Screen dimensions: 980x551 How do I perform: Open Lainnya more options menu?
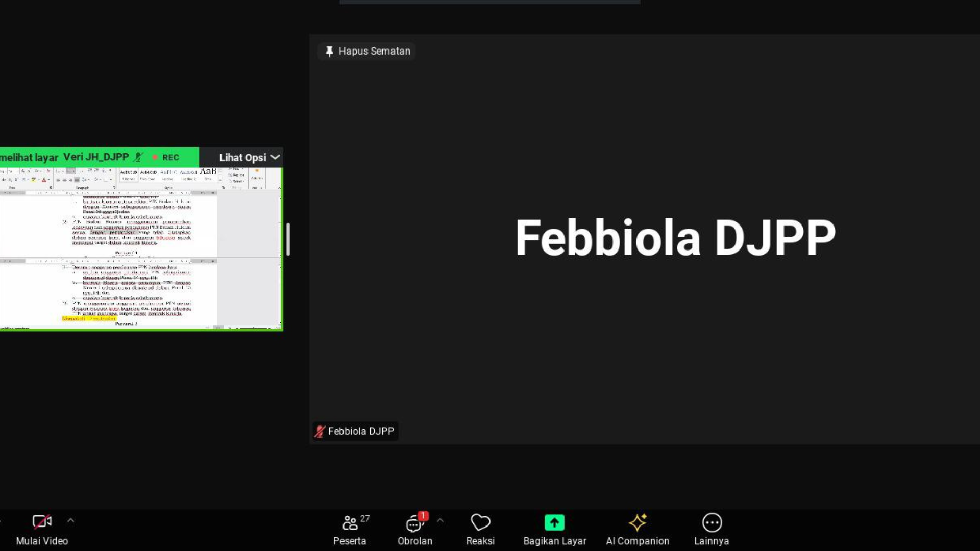(712, 530)
